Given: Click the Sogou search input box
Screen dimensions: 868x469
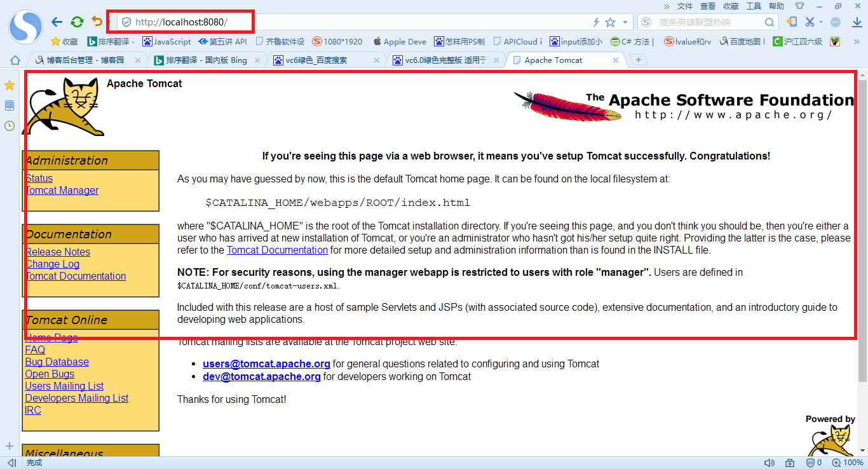Looking at the screenshot, I should click(x=709, y=22).
